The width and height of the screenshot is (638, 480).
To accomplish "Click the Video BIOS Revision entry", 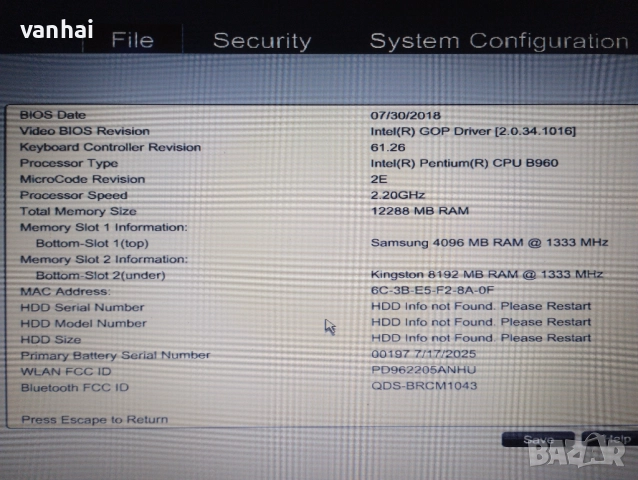I will coord(85,131).
